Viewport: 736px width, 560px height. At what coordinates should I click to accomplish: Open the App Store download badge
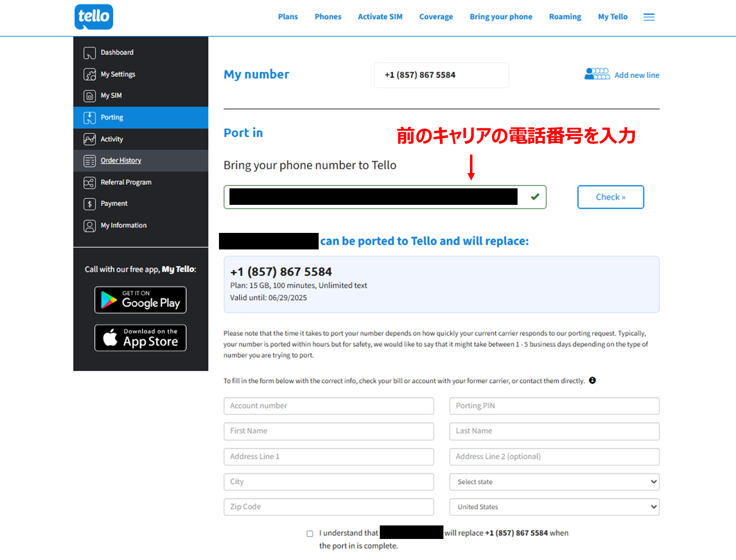pos(140,338)
